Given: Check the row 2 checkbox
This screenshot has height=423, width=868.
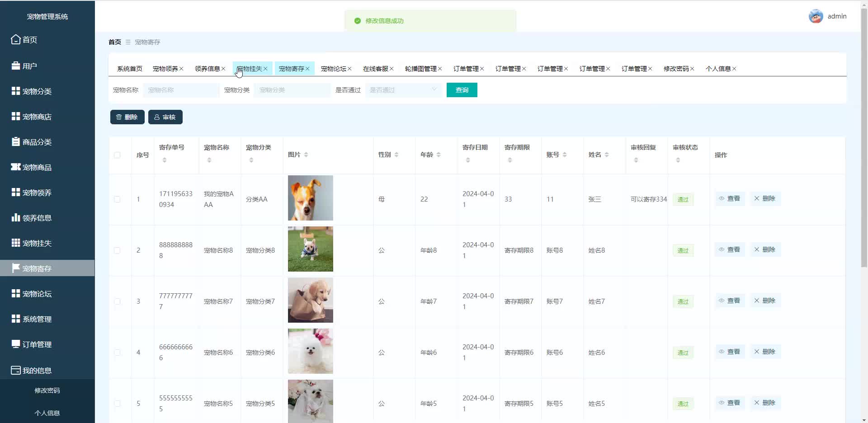Looking at the screenshot, I should (x=118, y=250).
